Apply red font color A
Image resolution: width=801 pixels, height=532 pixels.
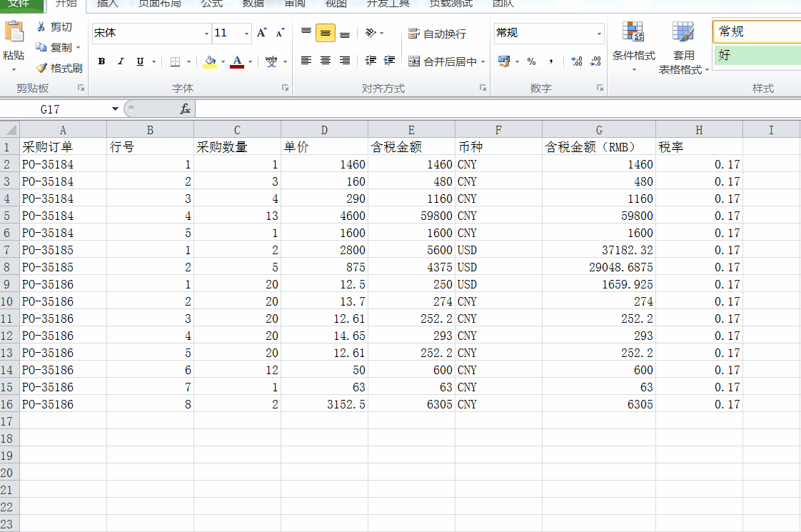pyautogui.click(x=237, y=61)
